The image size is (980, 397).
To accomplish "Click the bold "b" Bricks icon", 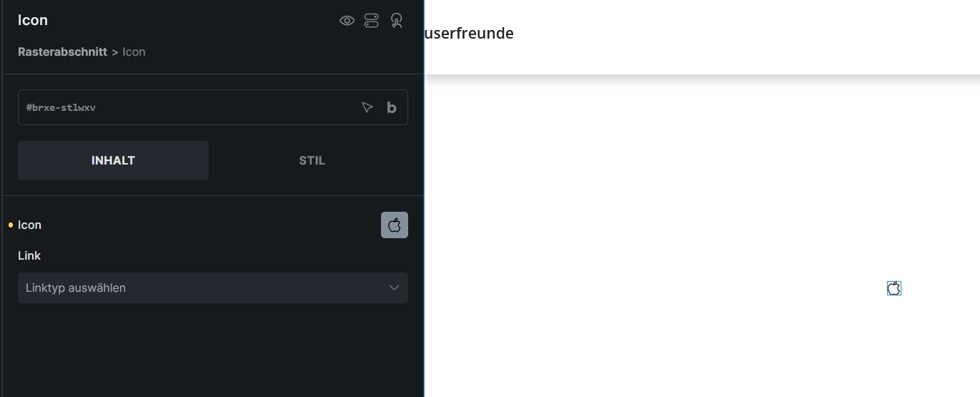I will coord(392,107).
